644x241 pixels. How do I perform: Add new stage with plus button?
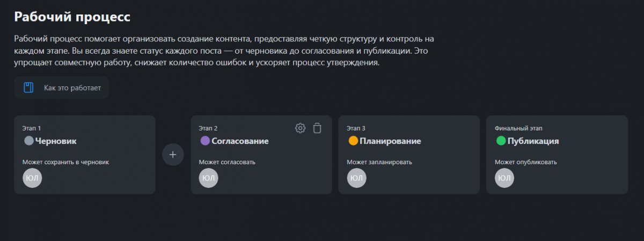[x=173, y=155]
